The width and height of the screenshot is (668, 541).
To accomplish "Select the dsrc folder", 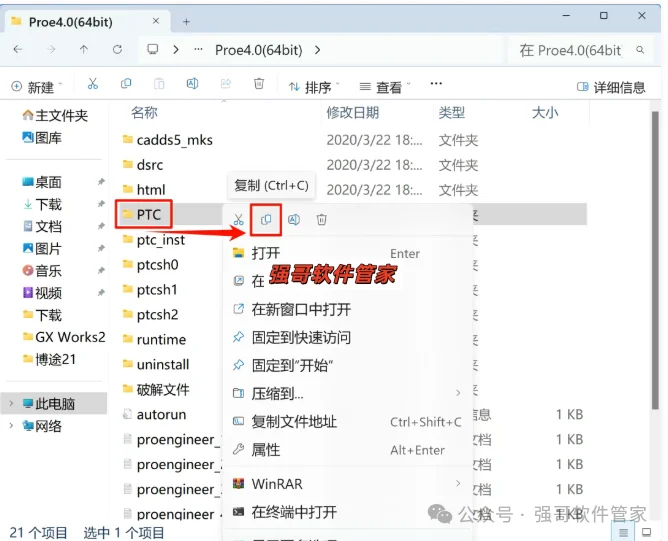I will (x=142, y=165).
